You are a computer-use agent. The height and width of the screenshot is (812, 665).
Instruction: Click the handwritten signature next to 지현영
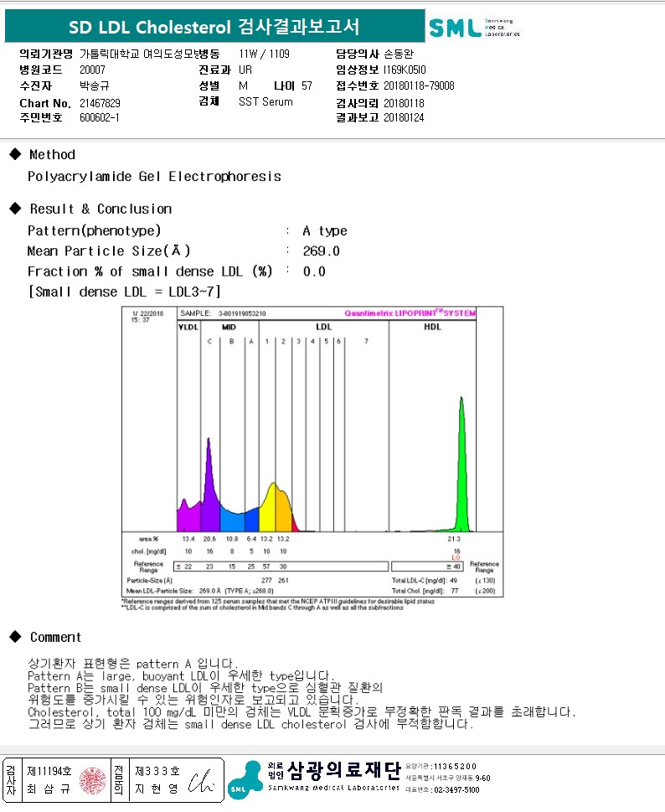click(x=201, y=781)
